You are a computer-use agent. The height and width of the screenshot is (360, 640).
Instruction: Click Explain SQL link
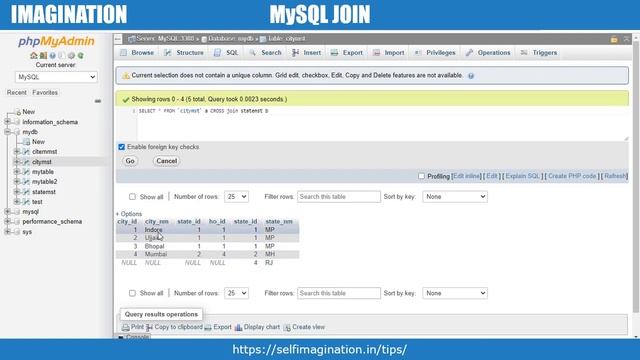[x=522, y=176]
